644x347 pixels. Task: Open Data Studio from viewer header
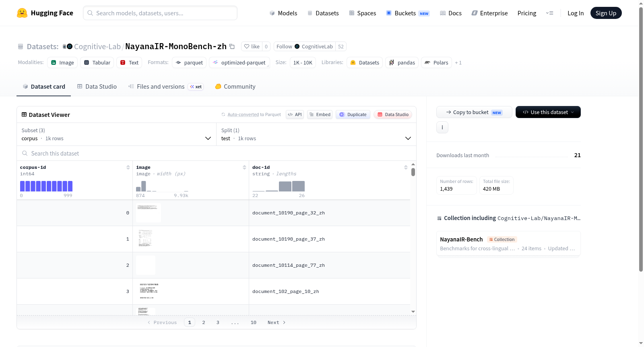[393, 114]
